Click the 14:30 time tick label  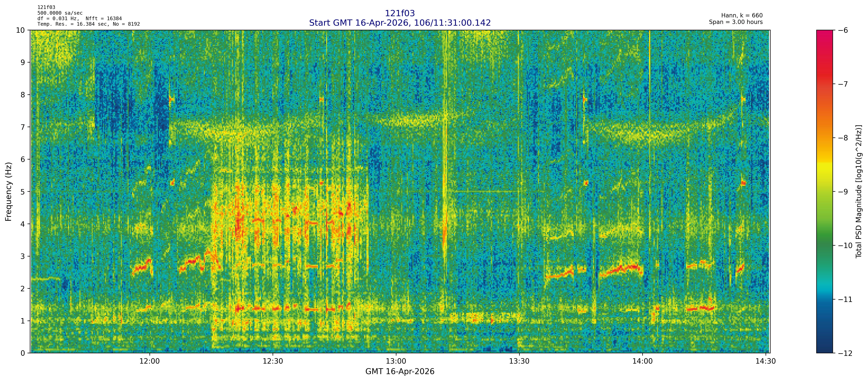coord(766,362)
